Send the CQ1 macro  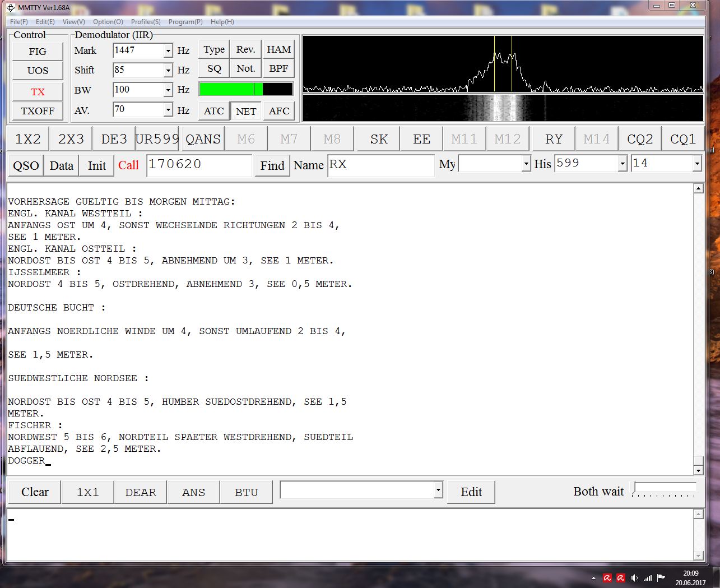pos(682,139)
